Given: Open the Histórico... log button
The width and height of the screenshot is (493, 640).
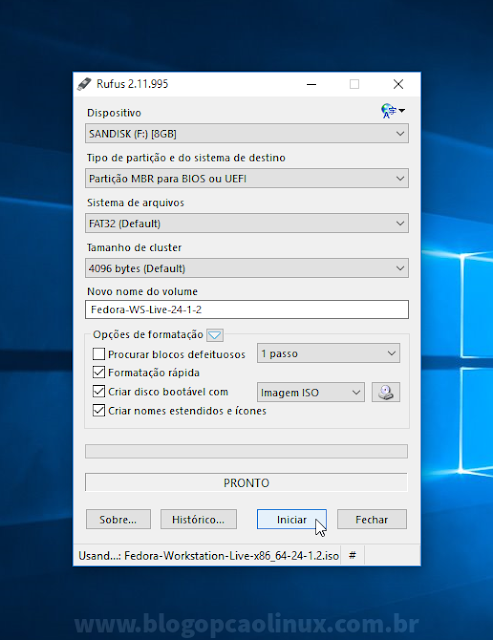Looking at the screenshot, I should 198,519.
